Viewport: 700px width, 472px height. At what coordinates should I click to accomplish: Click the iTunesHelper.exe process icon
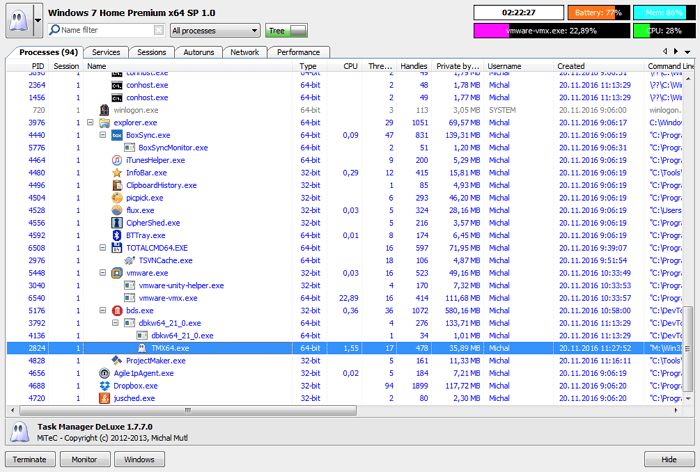point(117,160)
